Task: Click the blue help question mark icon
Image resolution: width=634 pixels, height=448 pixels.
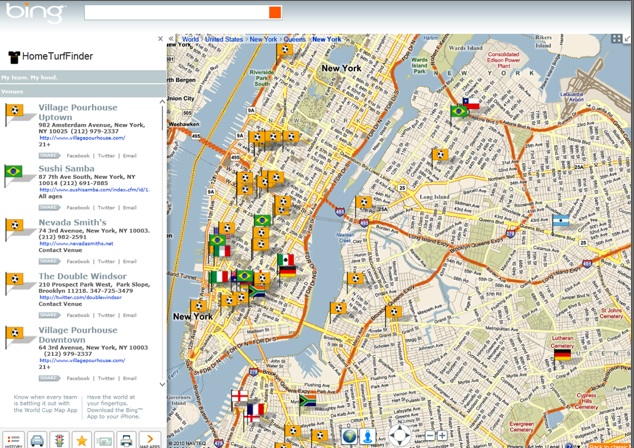Action: (x=569, y=446)
